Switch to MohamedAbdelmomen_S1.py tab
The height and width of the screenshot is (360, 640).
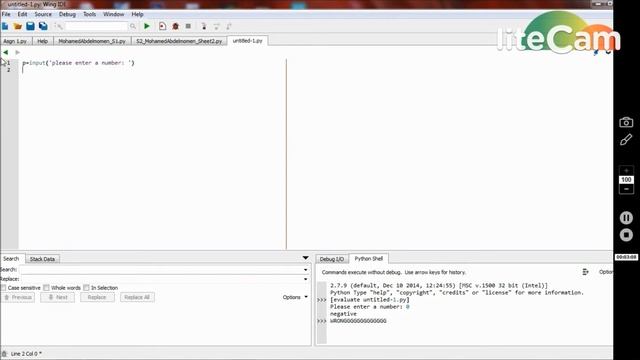(92, 41)
